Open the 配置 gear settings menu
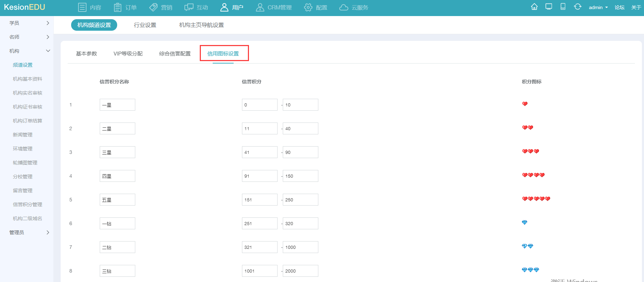 [x=316, y=8]
